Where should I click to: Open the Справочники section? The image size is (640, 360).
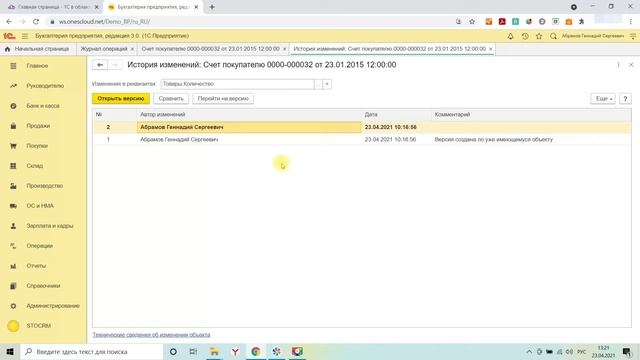pyautogui.click(x=43, y=286)
